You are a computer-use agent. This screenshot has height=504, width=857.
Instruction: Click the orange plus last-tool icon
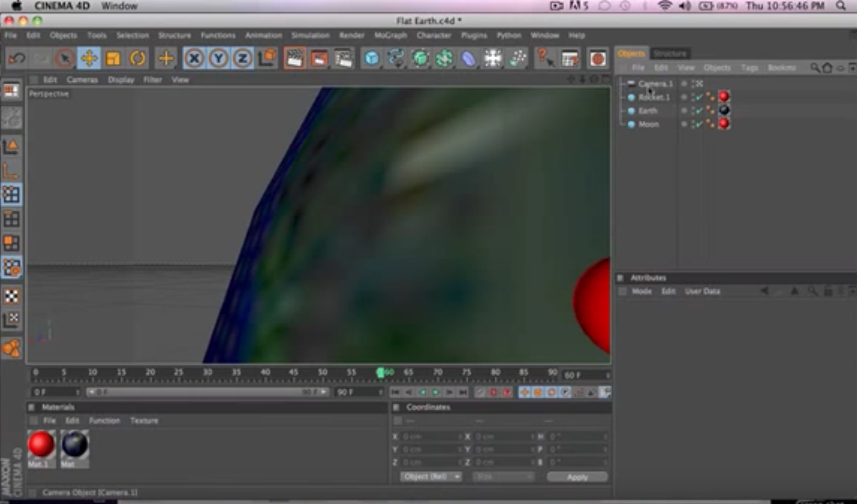[x=166, y=58]
